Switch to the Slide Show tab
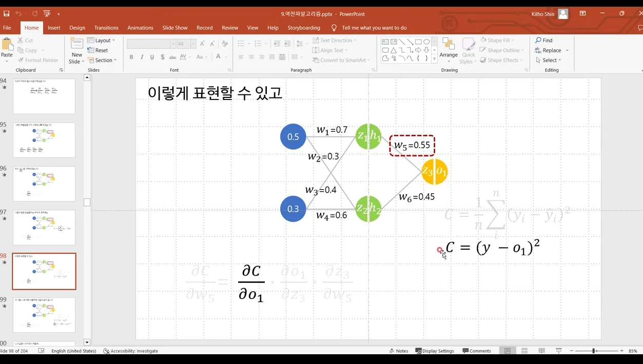 (x=175, y=28)
